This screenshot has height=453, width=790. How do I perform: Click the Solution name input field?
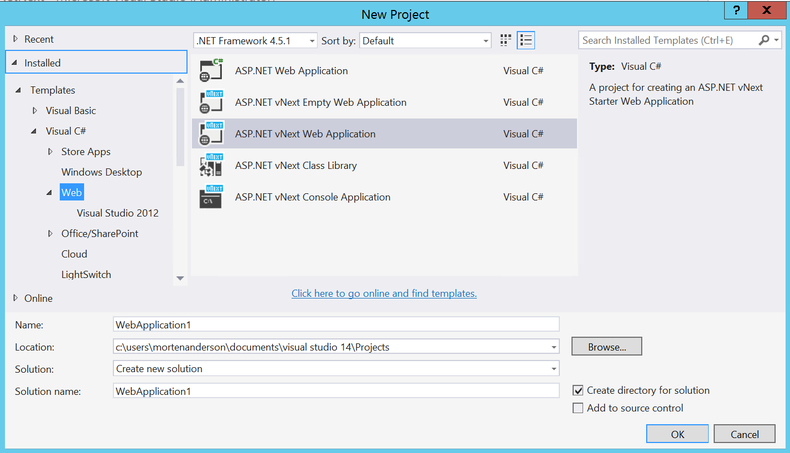336,391
